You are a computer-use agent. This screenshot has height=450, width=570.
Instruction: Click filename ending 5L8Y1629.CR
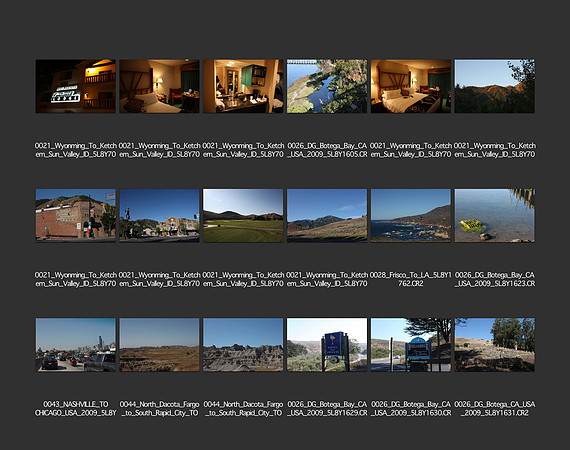(327, 409)
